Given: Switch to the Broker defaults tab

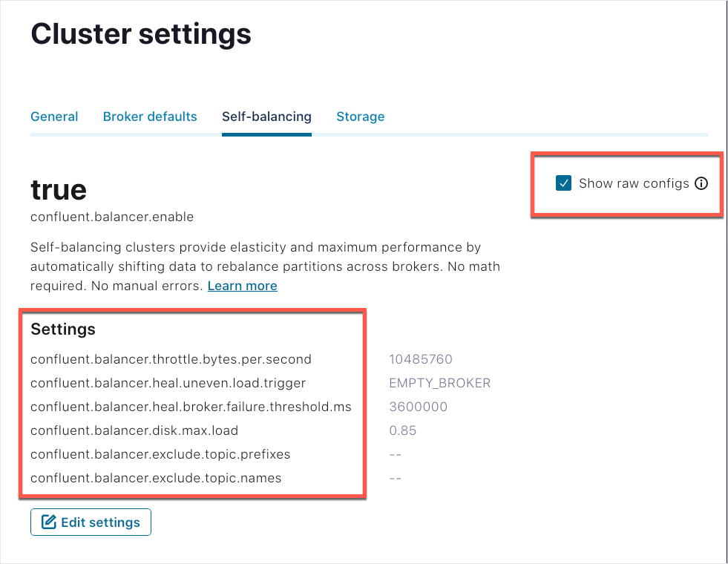Looking at the screenshot, I should (x=150, y=117).
